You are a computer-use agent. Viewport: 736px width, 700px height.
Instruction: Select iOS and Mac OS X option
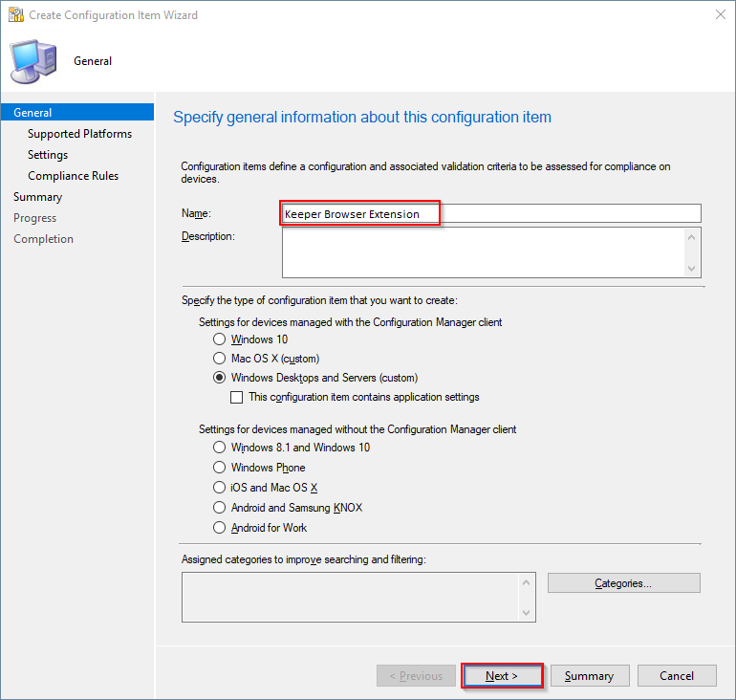[220, 488]
